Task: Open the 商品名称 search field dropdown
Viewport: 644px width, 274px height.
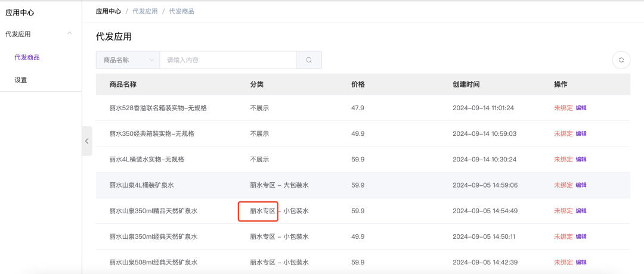Action: [x=128, y=60]
